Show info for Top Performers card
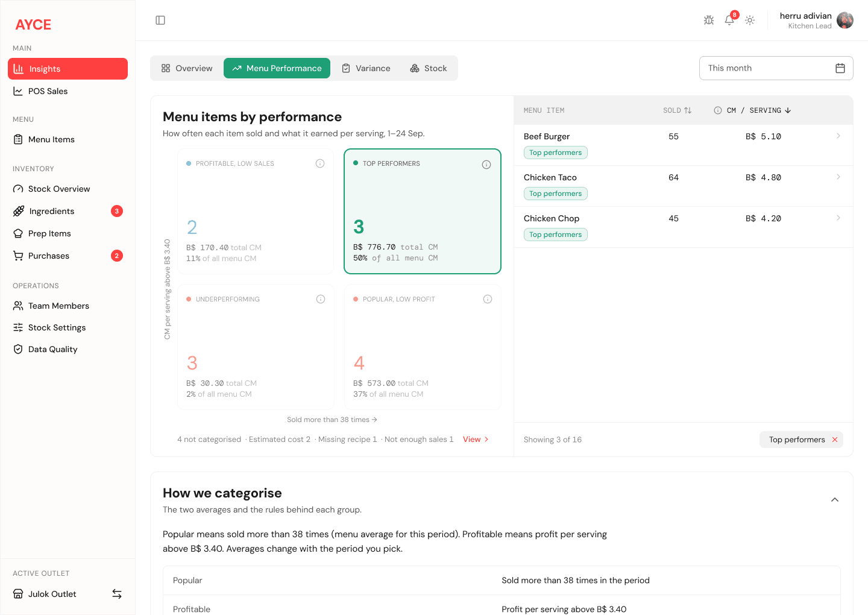Viewport: 868px width, 615px height. coord(486,165)
